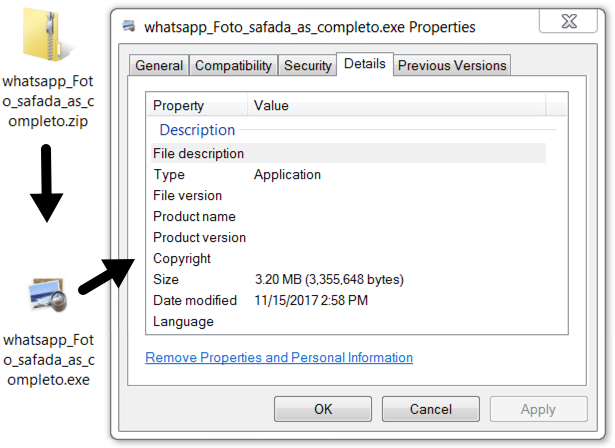Screen dimensions: 615x448
Task: Open the Security tab
Action: point(308,65)
